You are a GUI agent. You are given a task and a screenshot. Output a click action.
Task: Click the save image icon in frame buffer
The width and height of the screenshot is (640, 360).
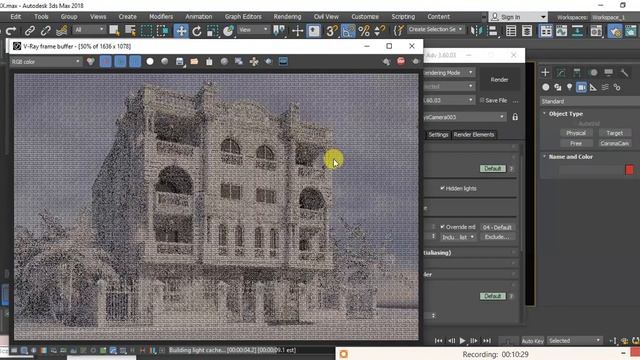point(180,62)
